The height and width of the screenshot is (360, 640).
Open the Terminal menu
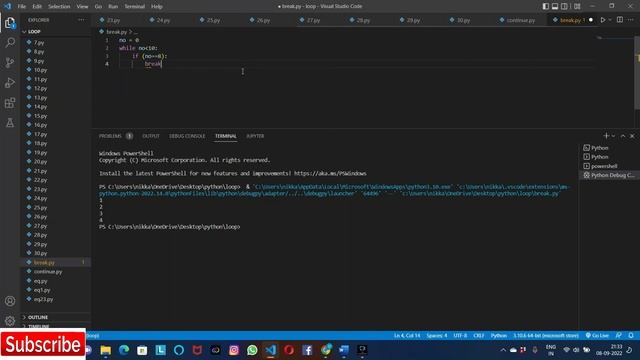pos(134,7)
